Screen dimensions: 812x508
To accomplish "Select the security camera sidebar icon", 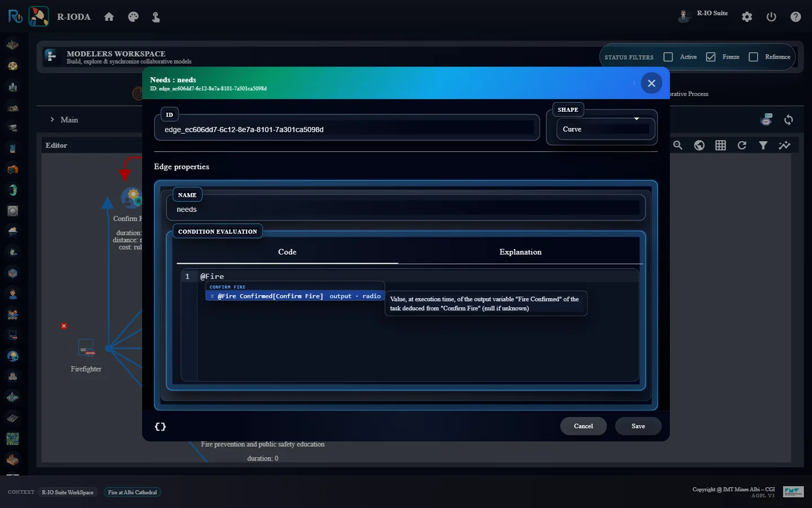I will pyautogui.click(x=12, y=129).
